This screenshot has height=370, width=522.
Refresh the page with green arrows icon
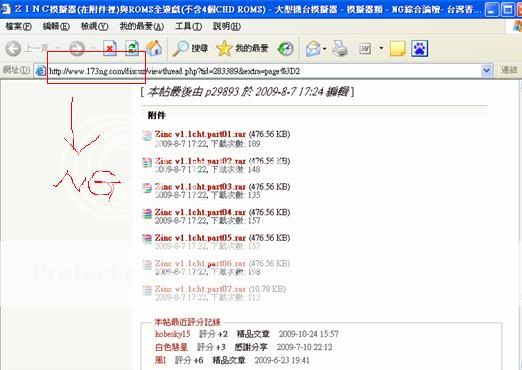(132, 49)
